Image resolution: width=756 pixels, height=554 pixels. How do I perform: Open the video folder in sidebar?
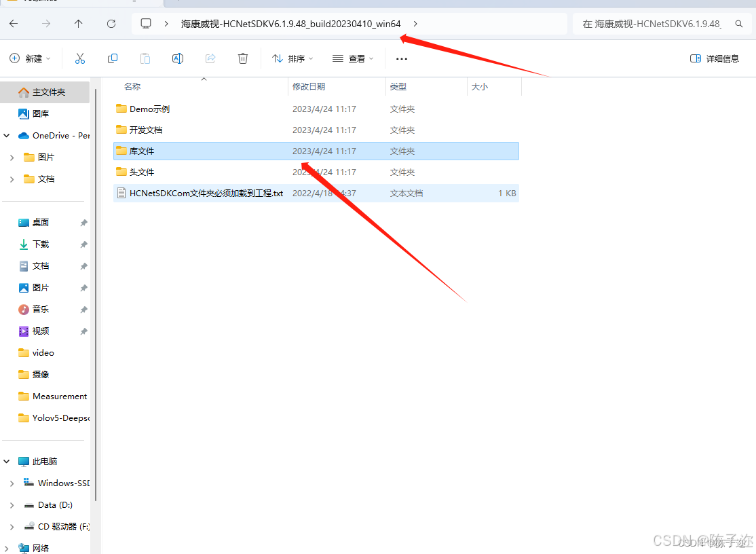(x=36, y=352)
